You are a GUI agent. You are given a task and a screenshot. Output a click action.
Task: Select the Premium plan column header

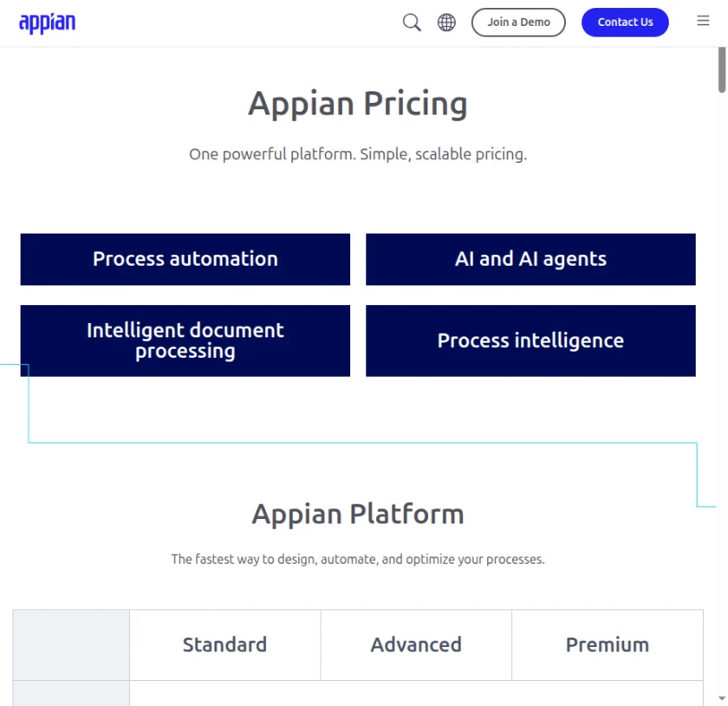point(608,644)
